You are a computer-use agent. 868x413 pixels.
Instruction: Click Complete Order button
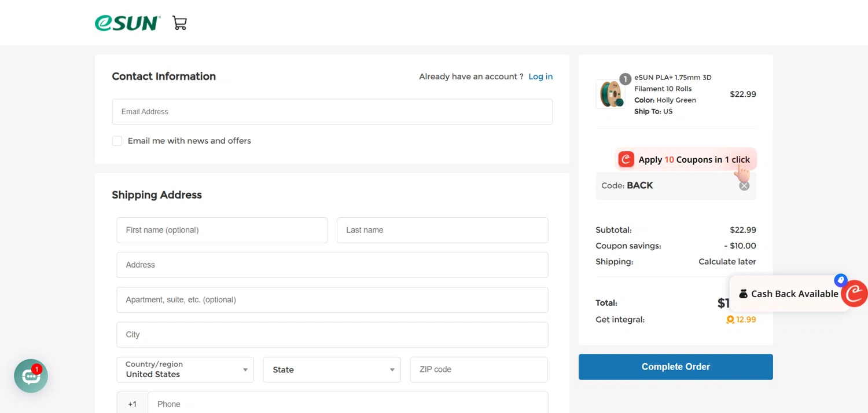[676, 367]
